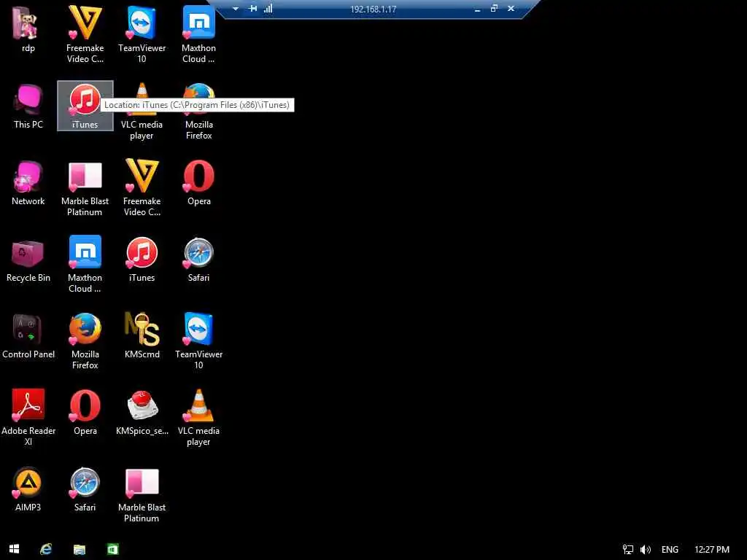Open the Network desktop icon
Viewport: 747px width, 560px height.
click(x=28, y=183)
